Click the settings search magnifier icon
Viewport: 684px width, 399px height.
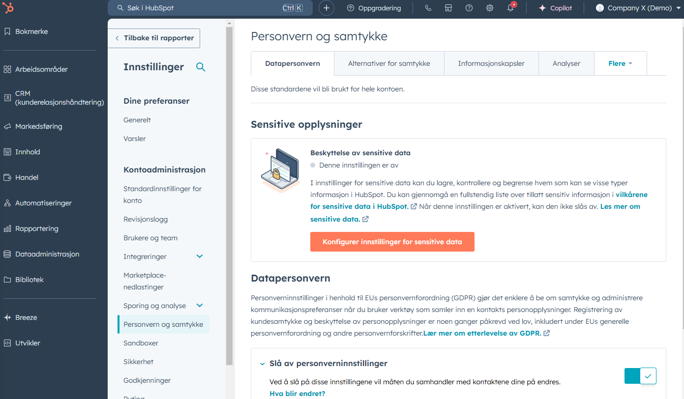[x=200, y=67]
